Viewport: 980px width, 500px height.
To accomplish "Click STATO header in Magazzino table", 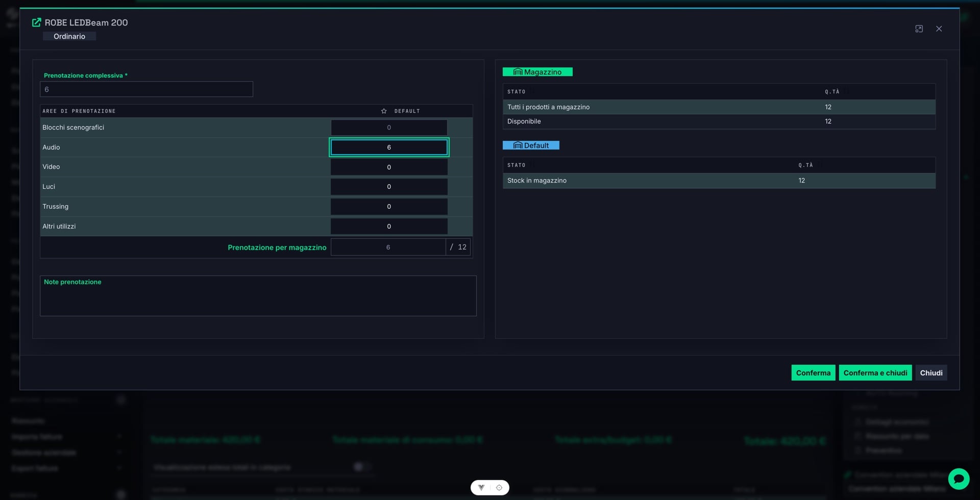I will tap(516, 92).
